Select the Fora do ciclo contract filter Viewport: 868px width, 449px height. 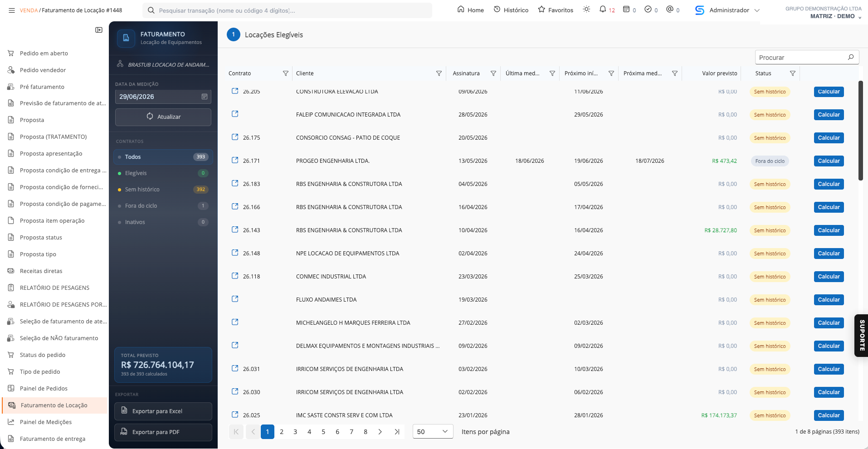(x=163, y=206)
